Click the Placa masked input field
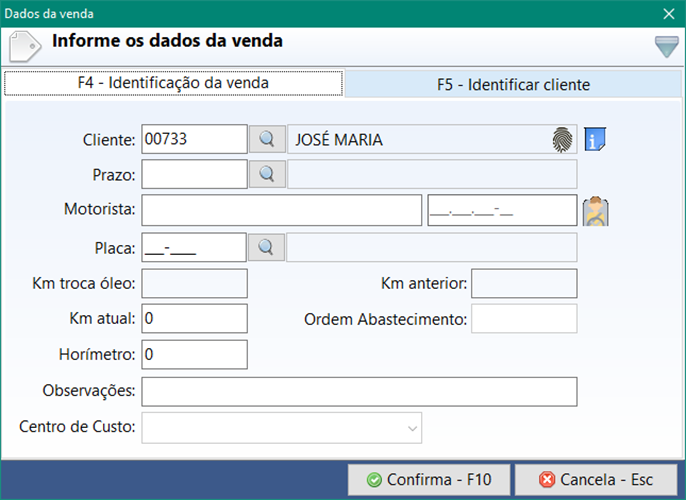Viewport: 686px width, 500px height. tap(194, 247)
